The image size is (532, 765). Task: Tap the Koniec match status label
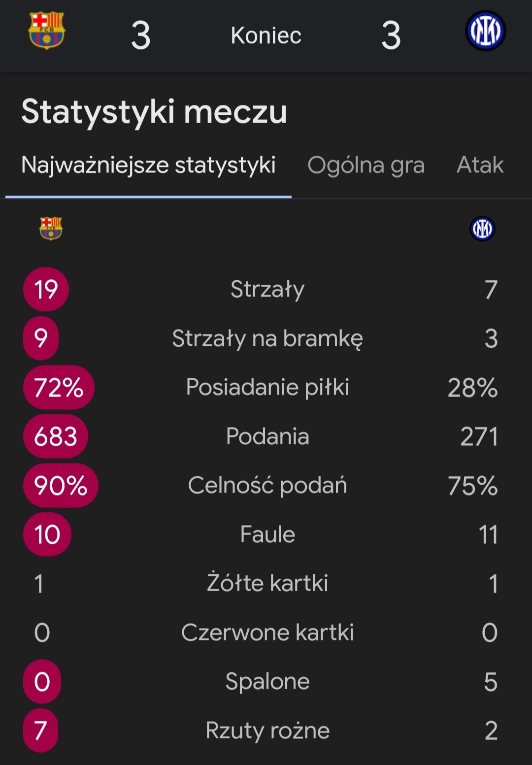click(266, 35)
